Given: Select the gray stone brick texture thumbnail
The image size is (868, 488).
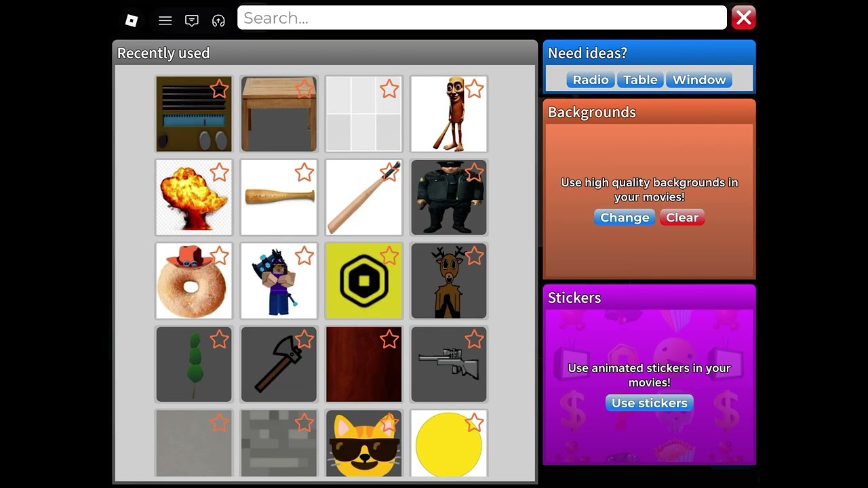Looking at the screenshot, I should point(279,443).
